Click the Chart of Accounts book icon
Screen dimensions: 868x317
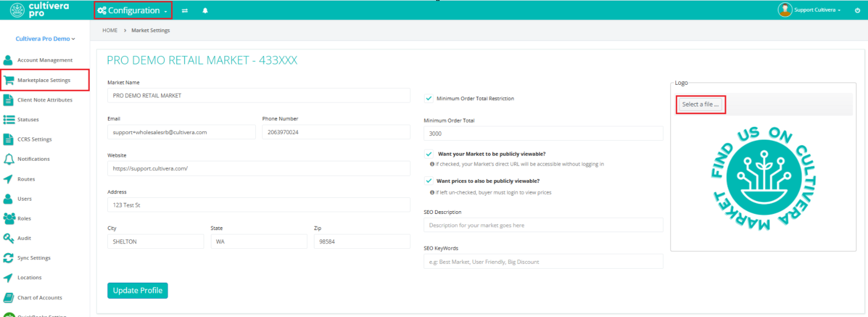click(8, 298)
